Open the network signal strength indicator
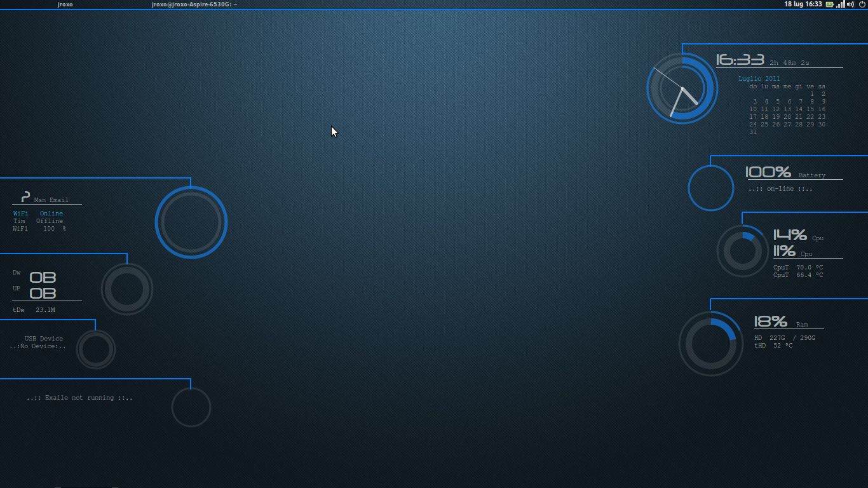 tap(841, 4)
